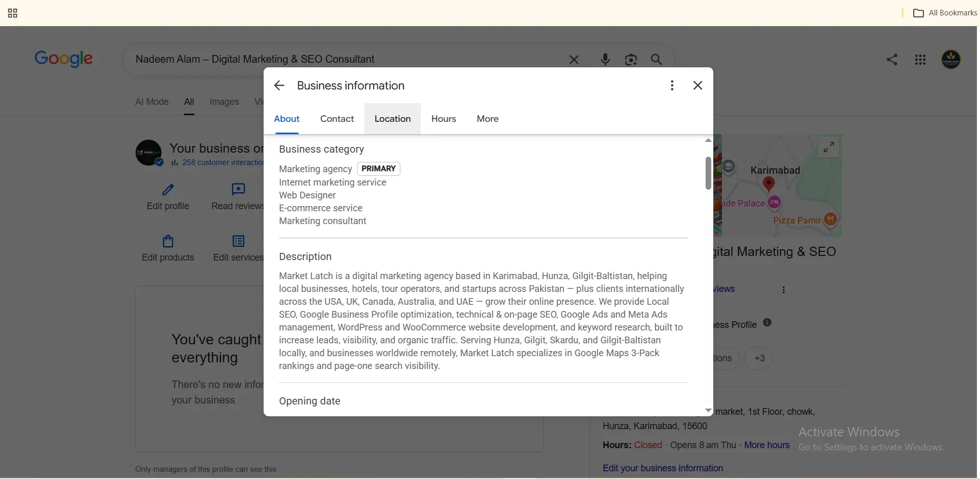The width and height of the screenshot is (980, 479).
Task: Open Google Lens image search
Action: coord(631,60)
